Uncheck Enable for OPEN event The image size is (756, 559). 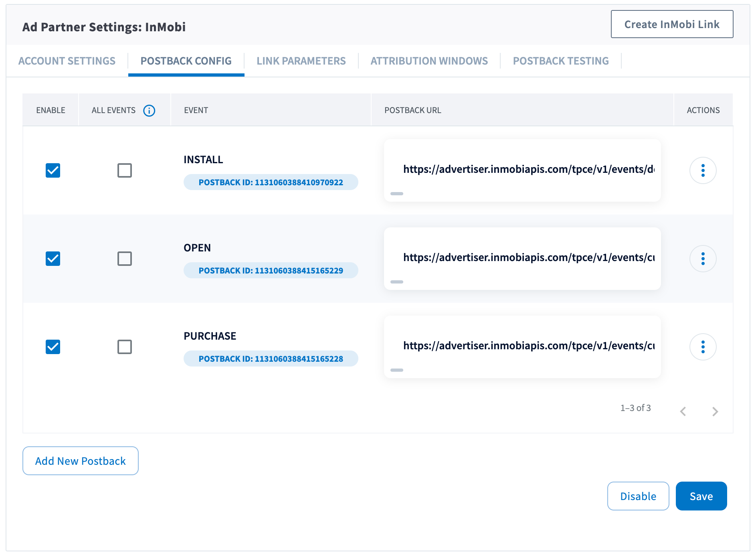click(x=53, y=259)
